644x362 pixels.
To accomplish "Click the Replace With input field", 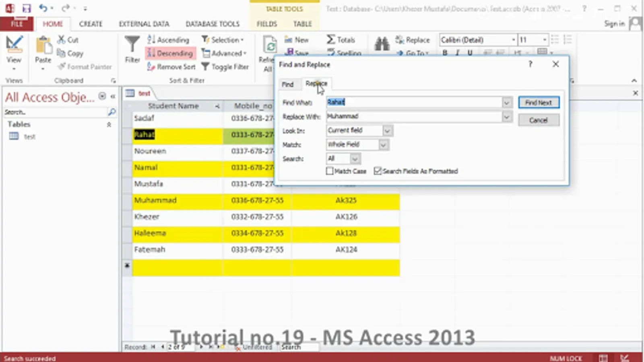I will tap(414, 116).
